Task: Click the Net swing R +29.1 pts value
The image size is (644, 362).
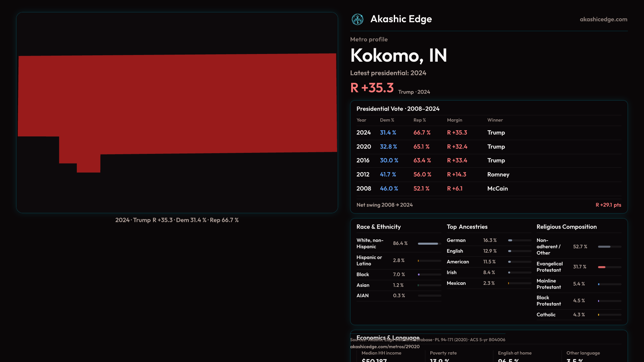Action: pos(608,205)
